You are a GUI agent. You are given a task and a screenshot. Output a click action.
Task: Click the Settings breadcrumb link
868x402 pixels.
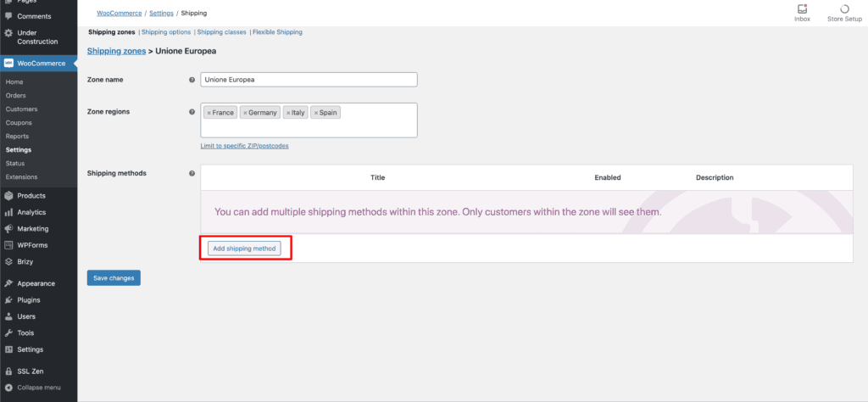click(161, 13)
